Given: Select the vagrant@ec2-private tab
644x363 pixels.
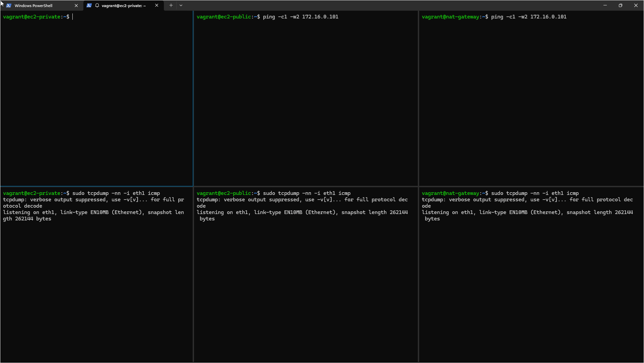Looking at the screenshot, I should click(x=124, y=6).
